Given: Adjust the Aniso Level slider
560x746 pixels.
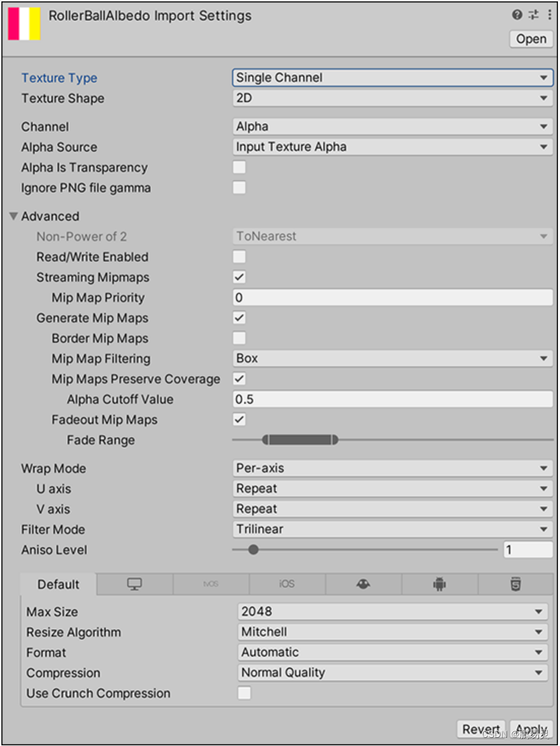Looking at the screenshot, I should point(253,550).
